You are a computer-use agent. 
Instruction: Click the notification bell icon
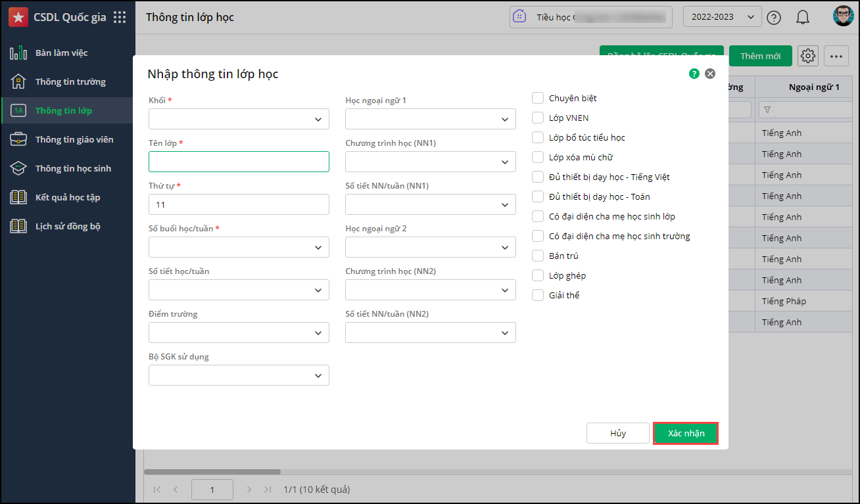(802, 18)
